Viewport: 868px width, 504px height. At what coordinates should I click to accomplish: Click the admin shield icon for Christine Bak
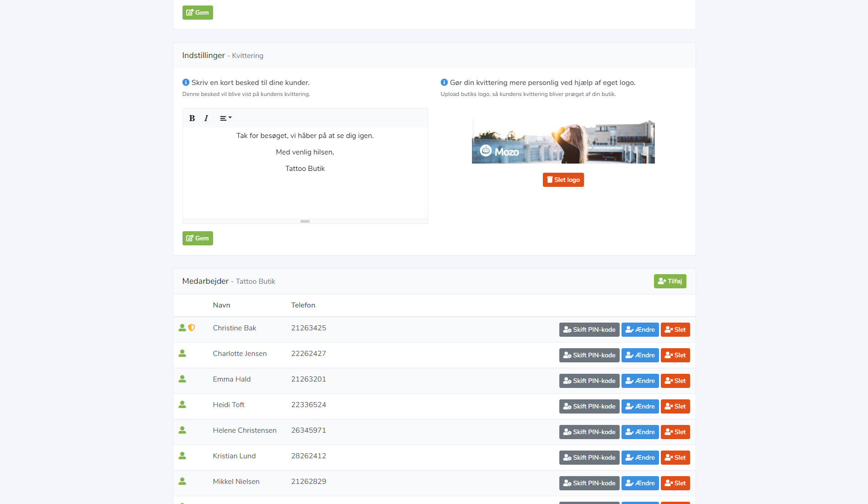(192, 328)
